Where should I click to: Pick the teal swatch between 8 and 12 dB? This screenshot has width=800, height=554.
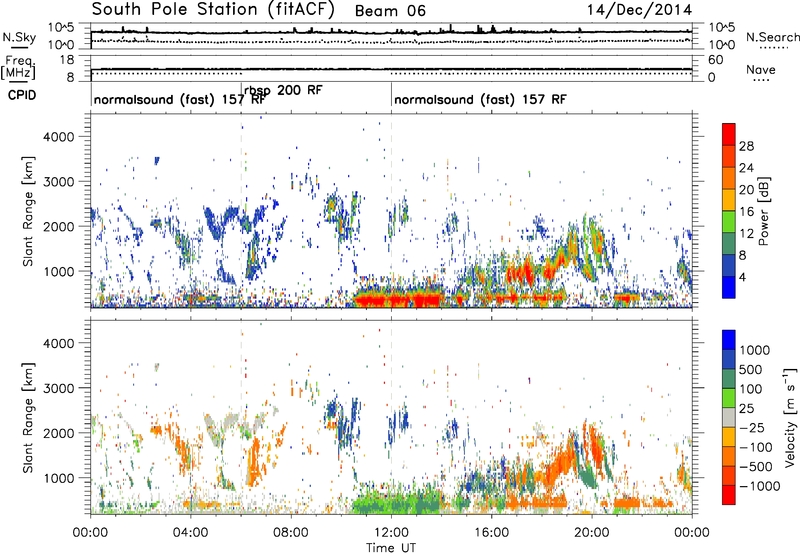[729, 244]
